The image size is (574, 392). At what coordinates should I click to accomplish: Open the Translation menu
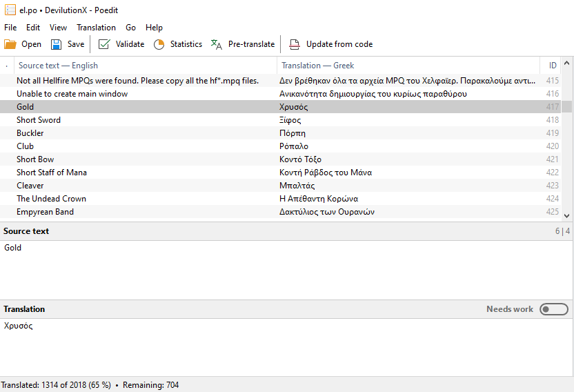click(96, 28)
